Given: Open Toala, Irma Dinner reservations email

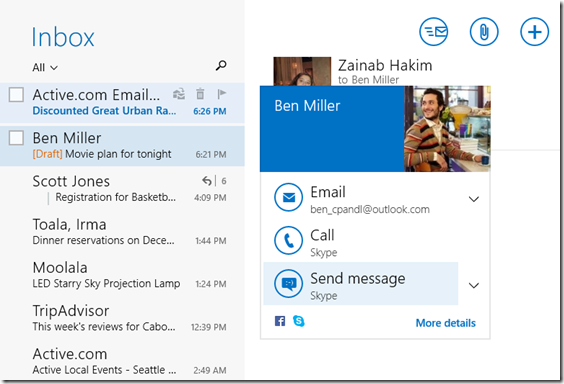Looking at the screenshot, I should (x=122, y=232).
